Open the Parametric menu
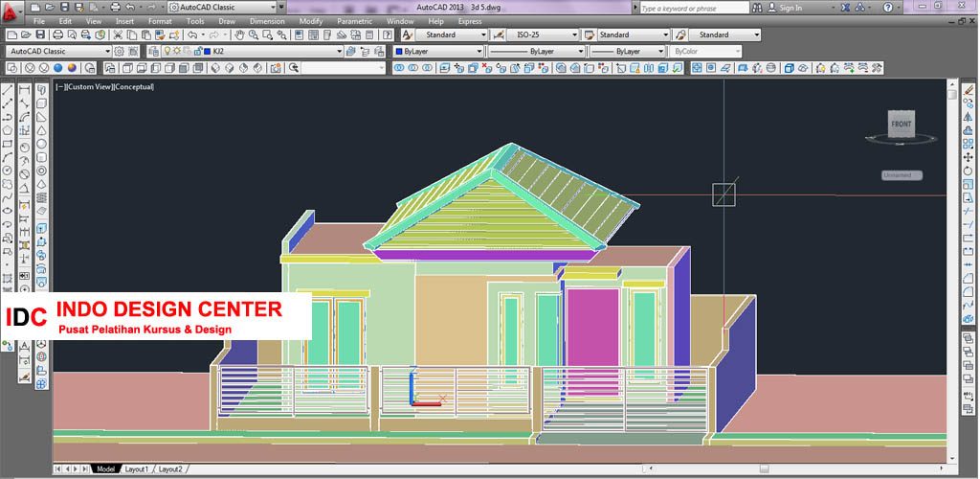Screen dimensions: 980x479 pos(354,21)
